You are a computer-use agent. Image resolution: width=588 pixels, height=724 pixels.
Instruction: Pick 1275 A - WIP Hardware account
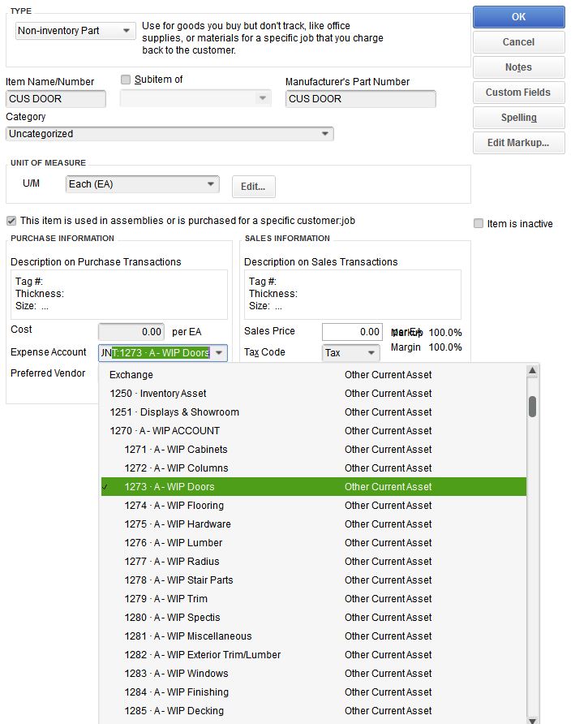point(178,524)
